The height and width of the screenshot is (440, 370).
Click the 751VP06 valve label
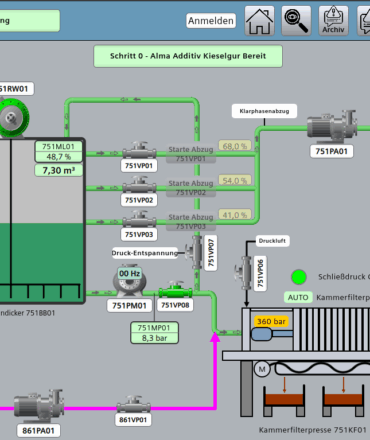[260, 273]
